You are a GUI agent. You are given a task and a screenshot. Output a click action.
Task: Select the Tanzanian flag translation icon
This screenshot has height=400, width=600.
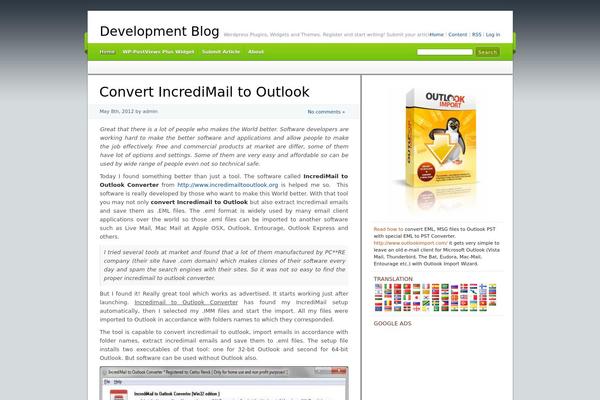click(x=426, y=303)
